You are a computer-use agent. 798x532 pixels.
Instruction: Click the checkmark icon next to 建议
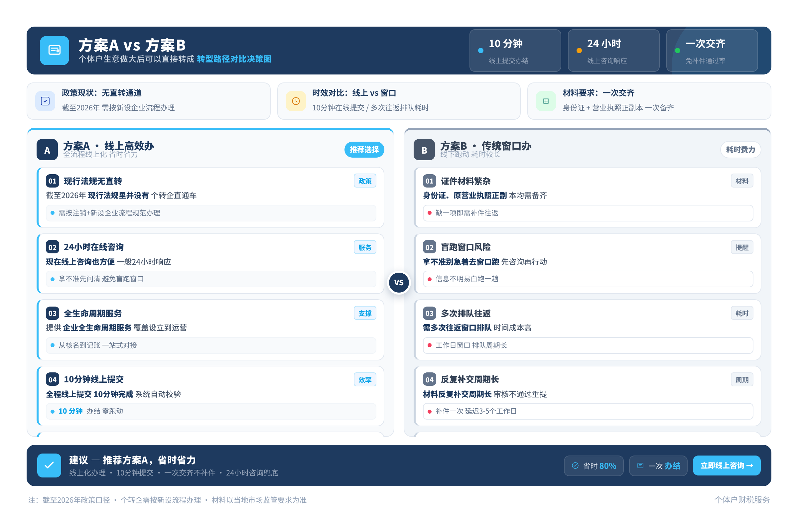49,465
